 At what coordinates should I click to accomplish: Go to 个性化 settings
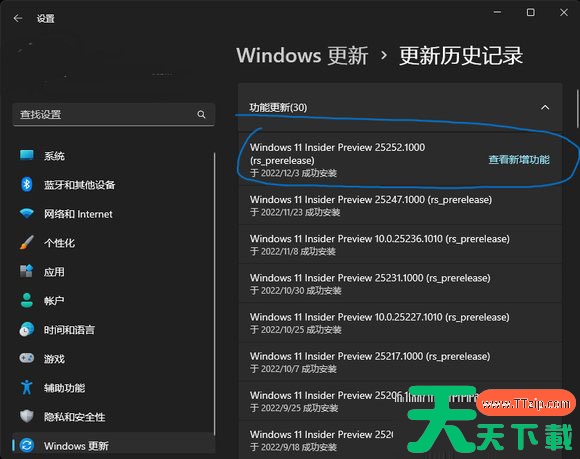[x=114, y=243]
